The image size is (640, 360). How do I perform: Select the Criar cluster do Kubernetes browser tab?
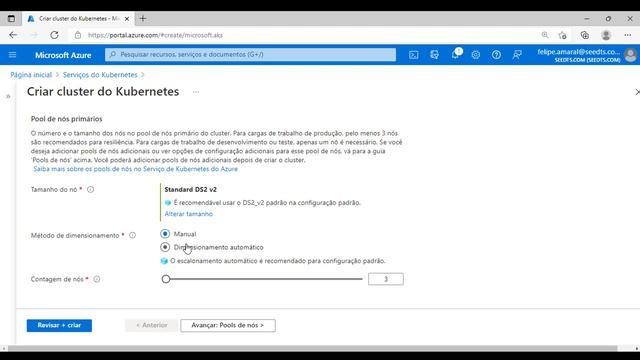click(x=78, y=18)
